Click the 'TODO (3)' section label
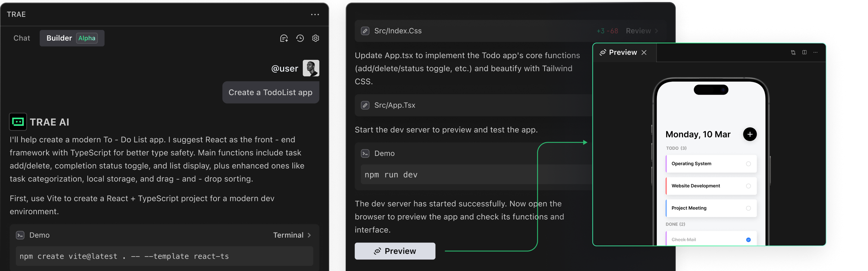868x271 pixels. coord(676,148)
